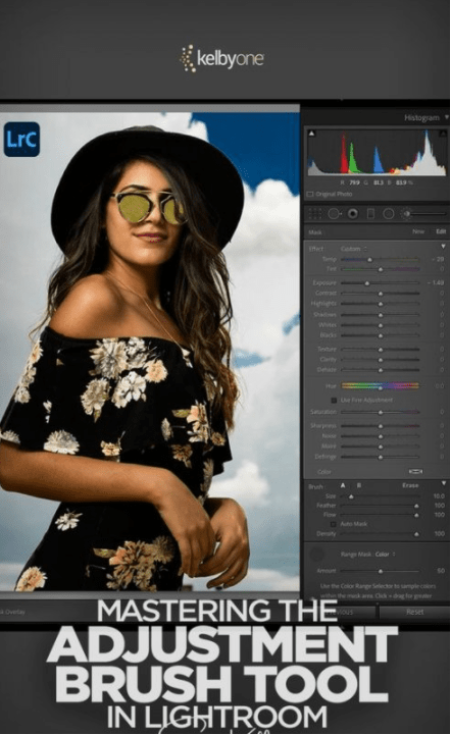
Task: Select brush B
Action: pos(359,485)
